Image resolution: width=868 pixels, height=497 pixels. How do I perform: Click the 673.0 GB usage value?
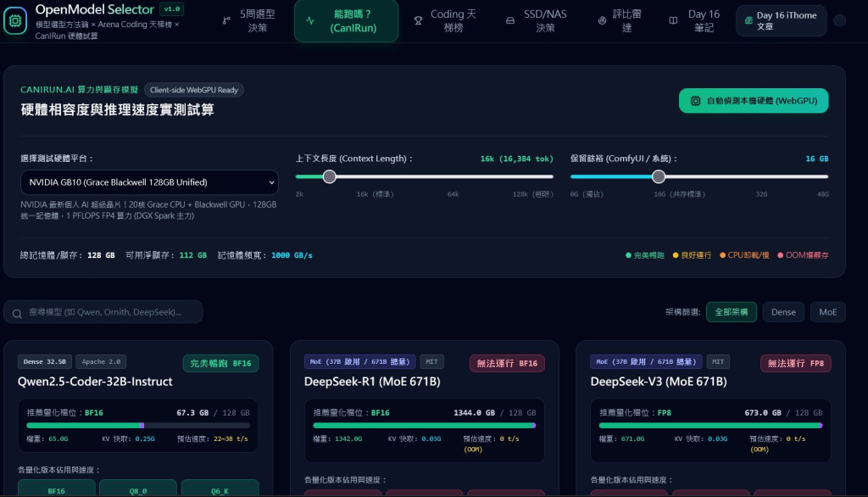[x=763, y=413]
